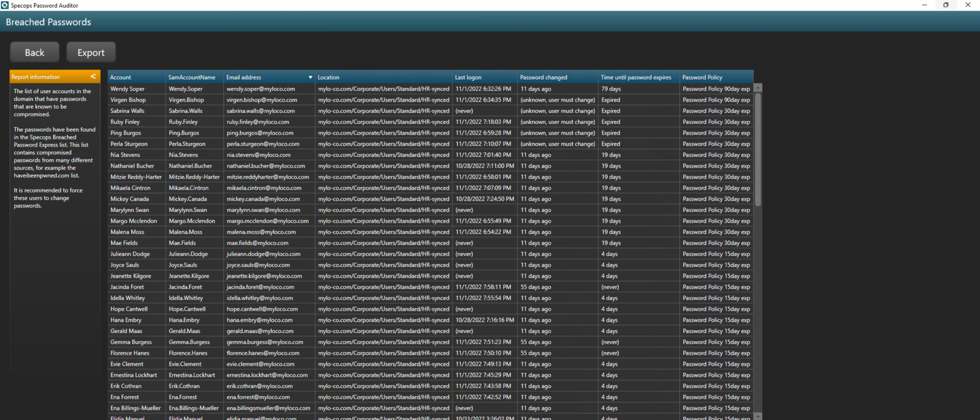Collapse the Report information panel arrow
The image size is (980, 420).
93,77
